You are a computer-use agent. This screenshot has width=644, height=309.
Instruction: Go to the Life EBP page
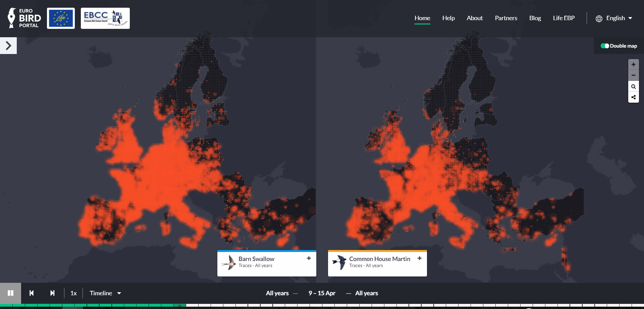click(x=564, y=18)
